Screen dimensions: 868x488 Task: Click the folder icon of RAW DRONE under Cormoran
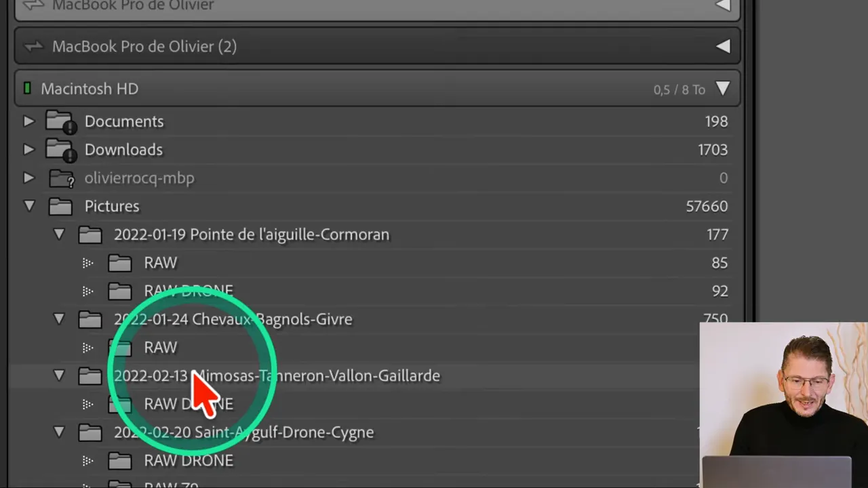click(x=119, y=291)
